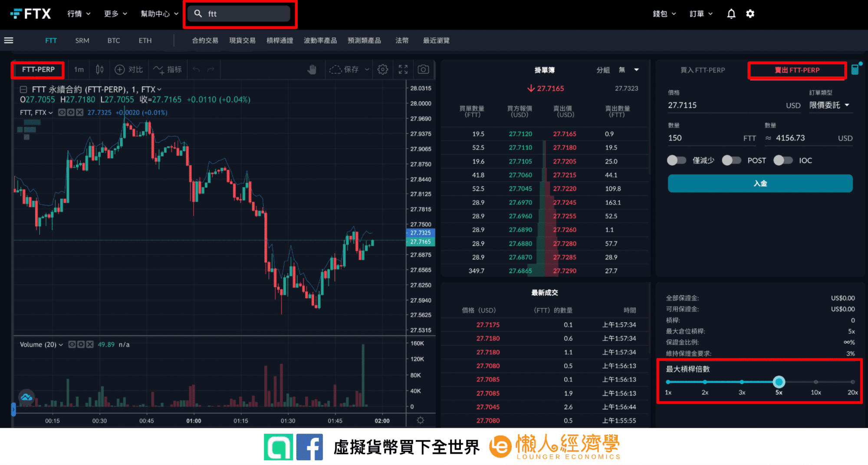
Task: Open the 訂單 orders dropdown
Action: [x=701, y=14]
